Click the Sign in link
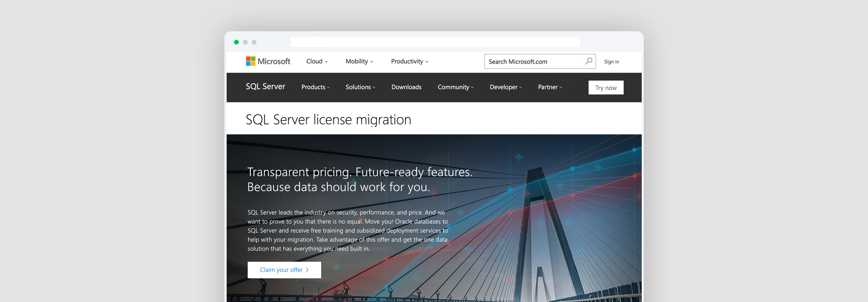868x302 pixels. 611,61
